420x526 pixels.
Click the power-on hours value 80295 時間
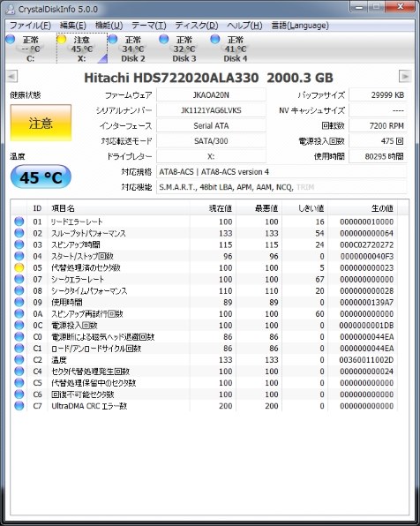point(378,157)
